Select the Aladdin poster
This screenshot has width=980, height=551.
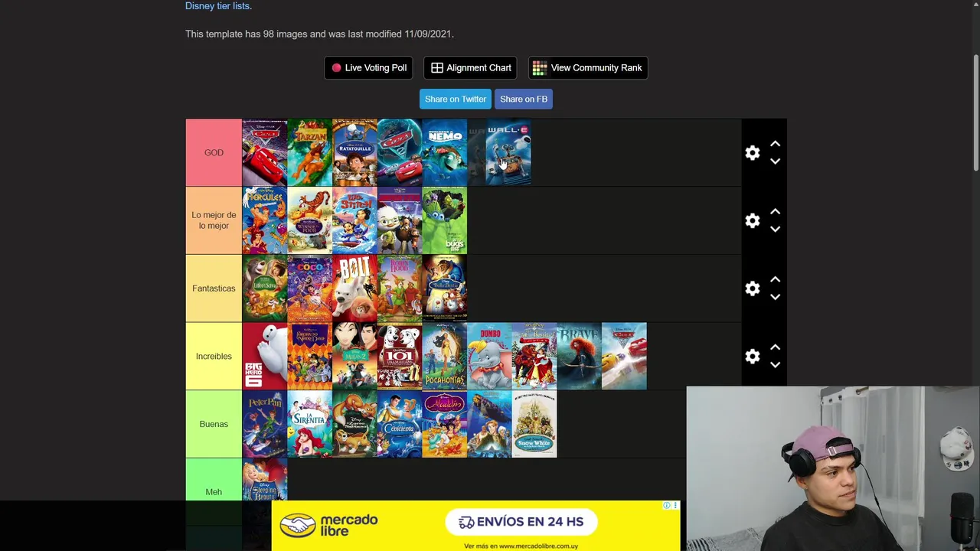[x=445, y=424]
